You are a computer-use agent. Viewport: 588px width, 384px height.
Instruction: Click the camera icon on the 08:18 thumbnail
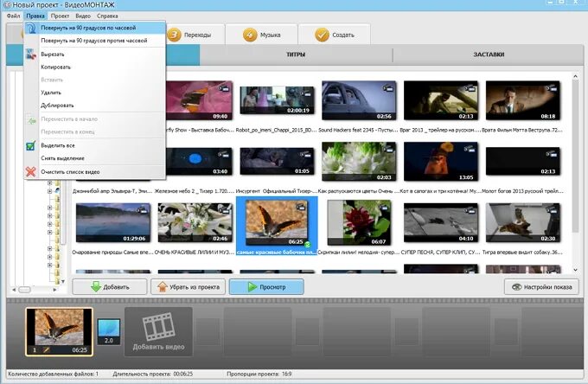552,88
